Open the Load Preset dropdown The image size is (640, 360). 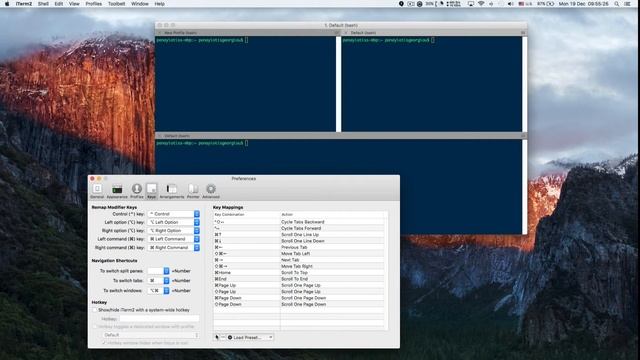click(x=250, y=337)
